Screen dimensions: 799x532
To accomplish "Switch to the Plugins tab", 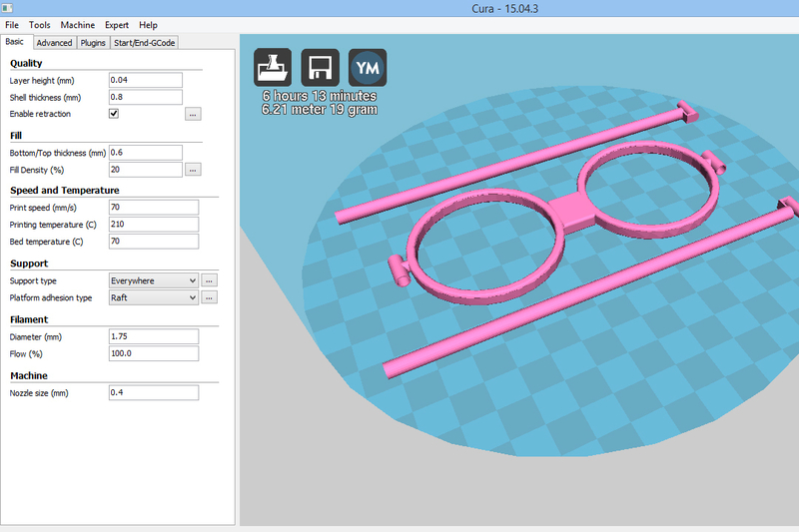I will pyautogui.click(x=93, y=43).
